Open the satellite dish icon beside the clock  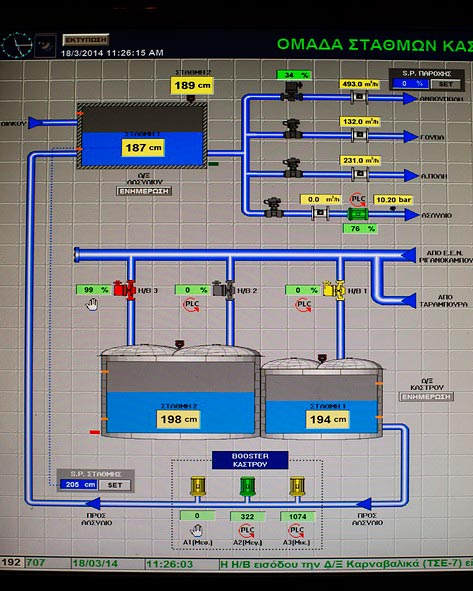pyautogui.click(x=46, y=46)
